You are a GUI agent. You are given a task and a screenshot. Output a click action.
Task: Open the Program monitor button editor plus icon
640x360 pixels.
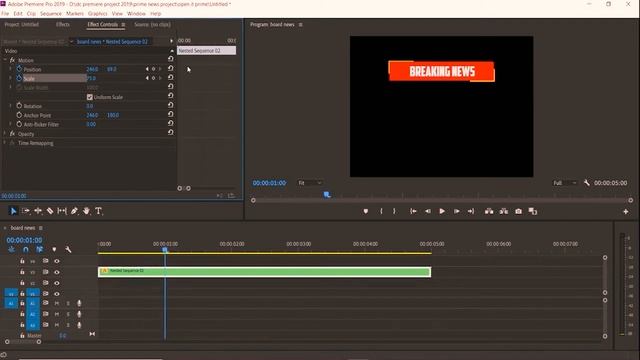click(626, 211)
